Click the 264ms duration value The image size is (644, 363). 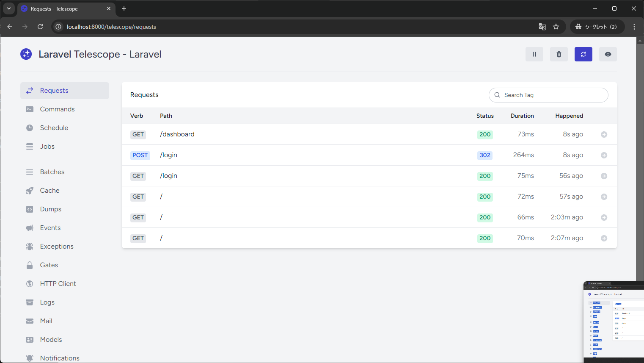pos(523,155)
